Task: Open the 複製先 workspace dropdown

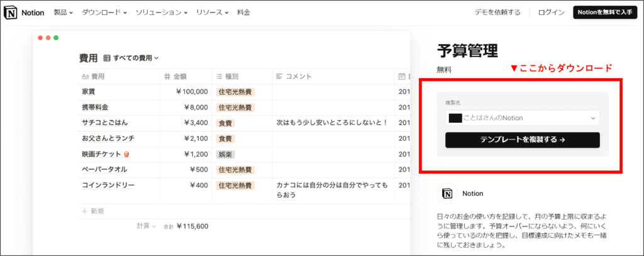Action: point(523,118)
